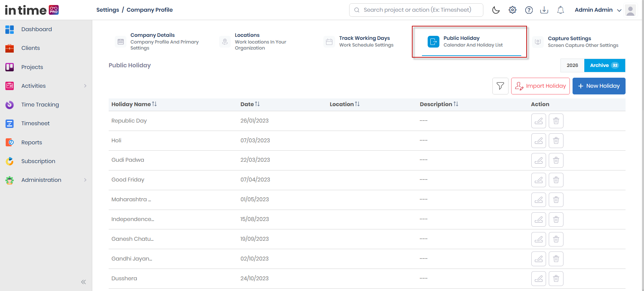Image resolution: width=644 pixels, height=291 pixels.
Task: Open the filter funnel icon
Action: (x=500, y=86)
